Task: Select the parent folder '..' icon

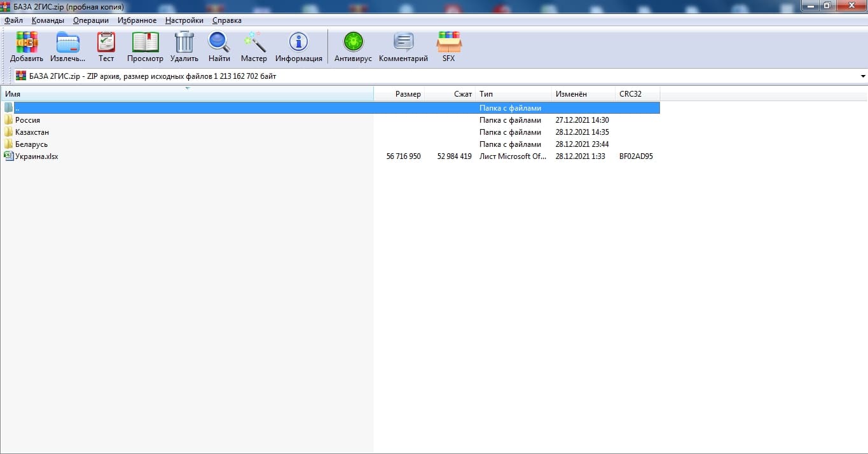Action: click(8, 107)
